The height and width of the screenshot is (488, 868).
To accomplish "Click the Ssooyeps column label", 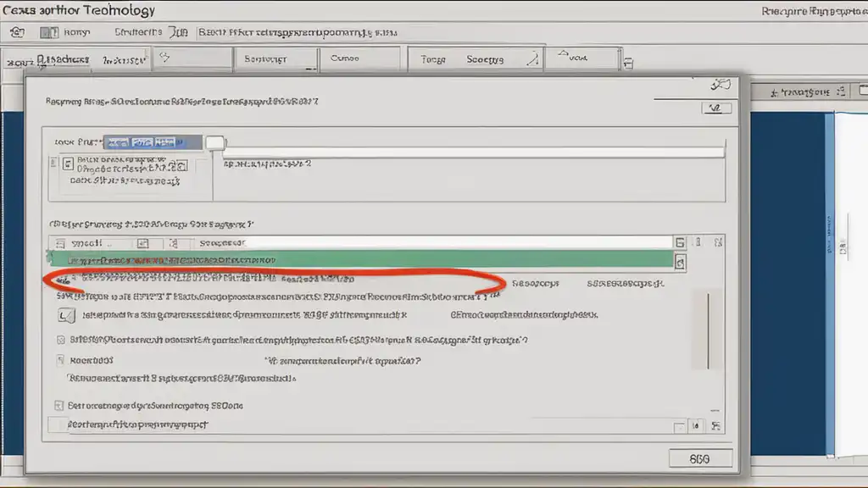I will pyautogui.click(x=536, y=283).
